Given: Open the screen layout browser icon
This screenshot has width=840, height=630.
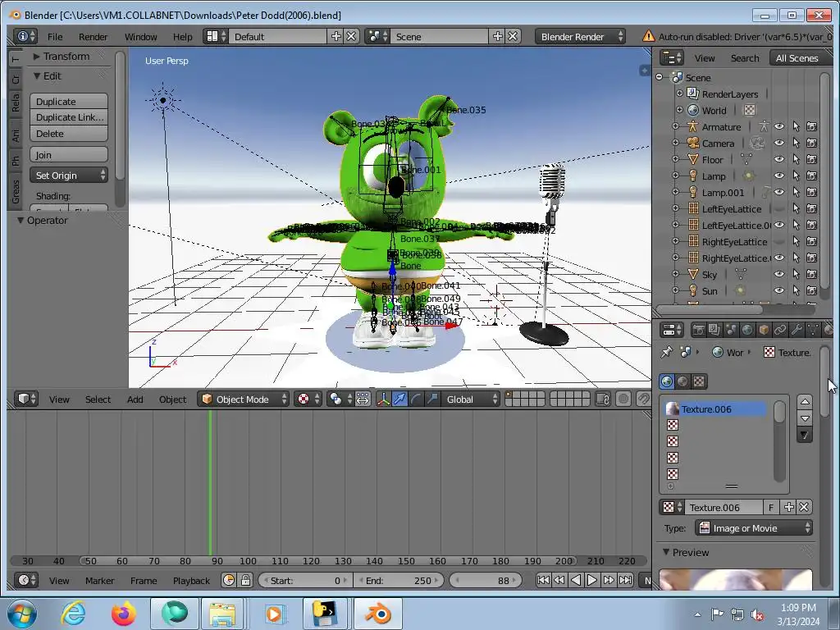Looking at the screenshot, I should coord(216,36).
